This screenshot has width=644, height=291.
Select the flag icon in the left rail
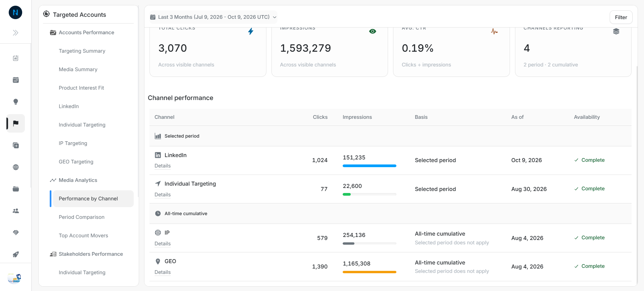coord(16,123)
